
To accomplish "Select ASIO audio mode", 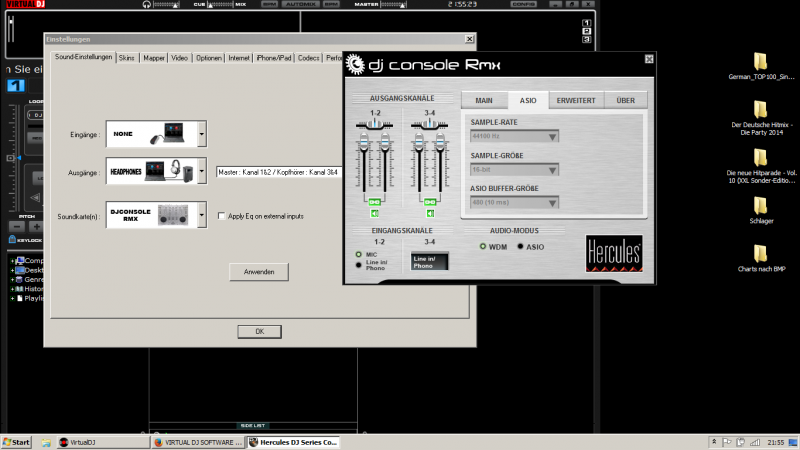I will click(520, 246).
